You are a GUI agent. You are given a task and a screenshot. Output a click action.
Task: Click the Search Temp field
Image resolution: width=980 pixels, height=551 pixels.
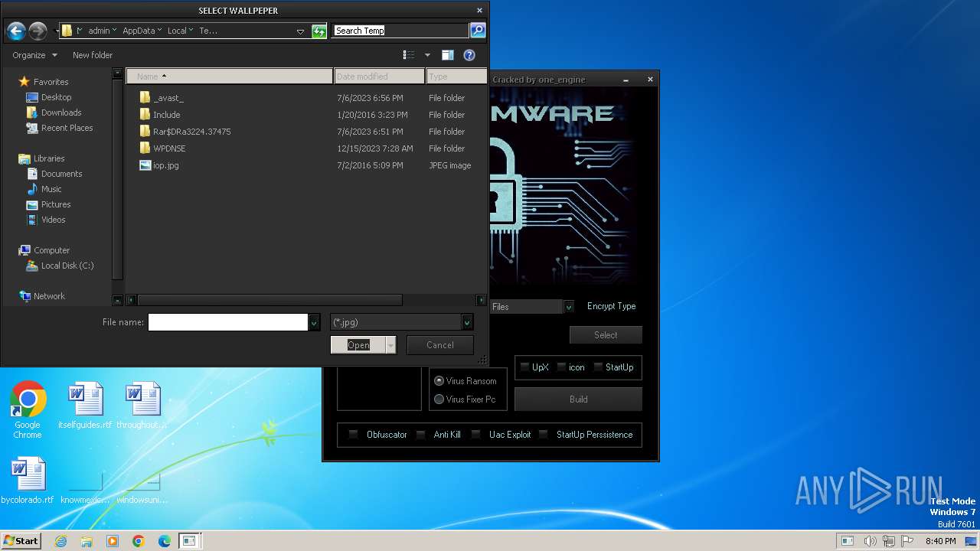[400, 31]
